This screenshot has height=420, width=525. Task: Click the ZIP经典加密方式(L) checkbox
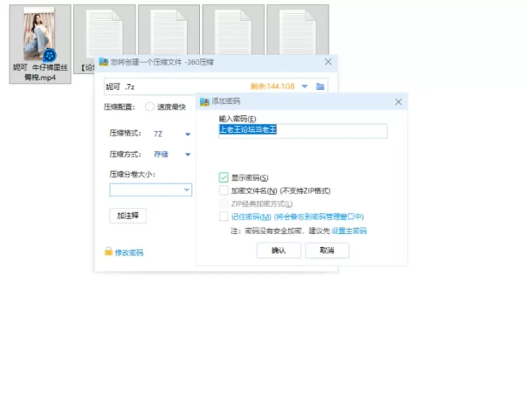pos(223,203)
